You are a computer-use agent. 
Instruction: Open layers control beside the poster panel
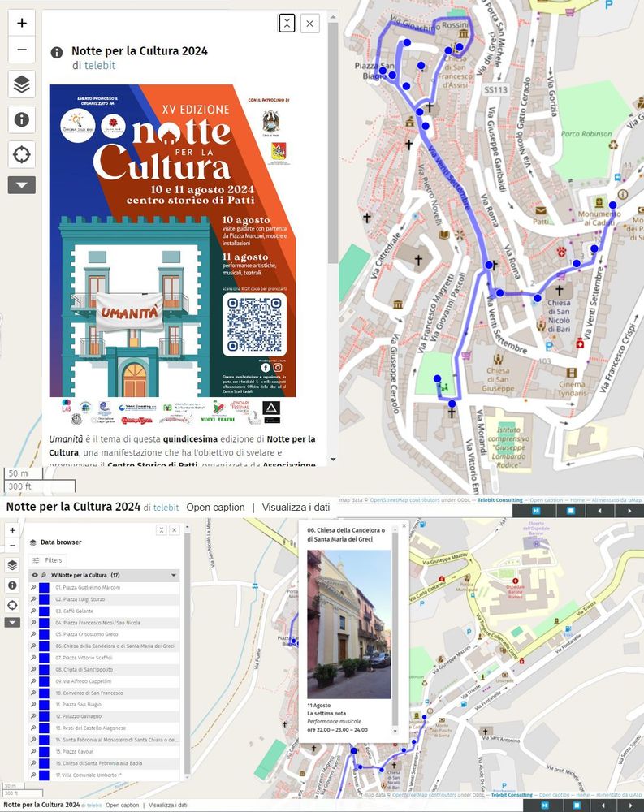(22, 84)
